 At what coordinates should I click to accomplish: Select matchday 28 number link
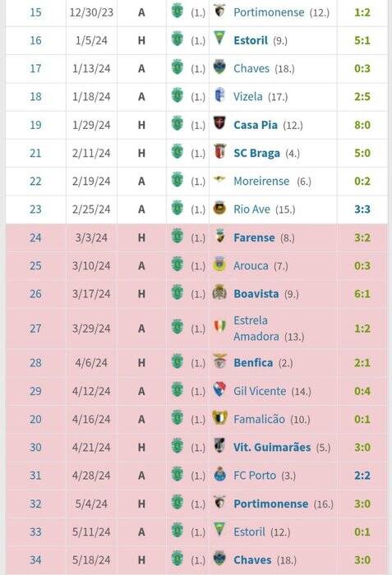(x=35, y=363)
